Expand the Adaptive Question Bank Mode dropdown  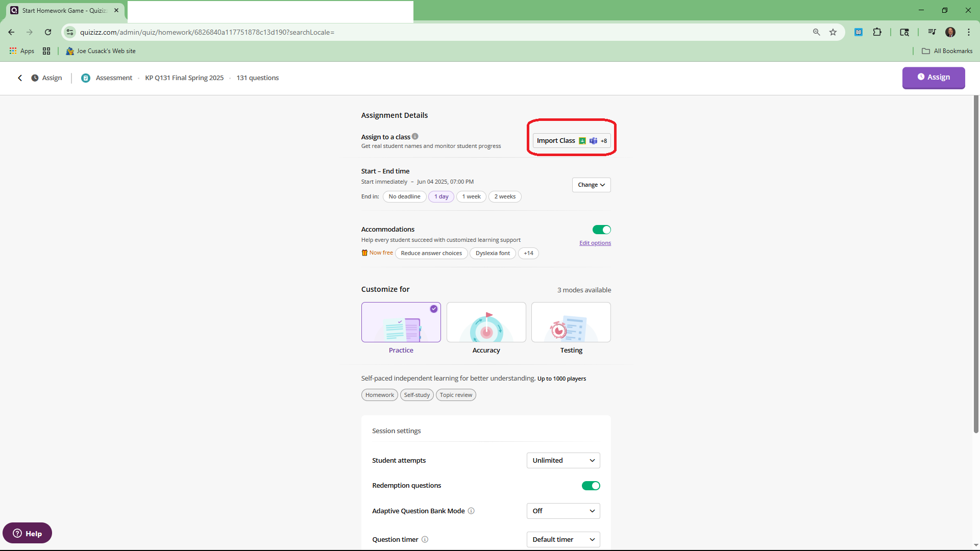click(x=563, y=511)
